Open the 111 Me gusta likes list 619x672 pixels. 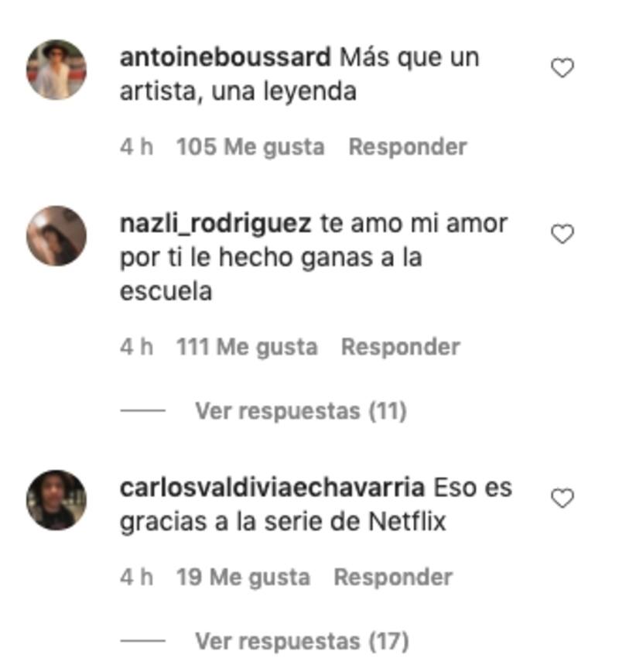[247, 347]
